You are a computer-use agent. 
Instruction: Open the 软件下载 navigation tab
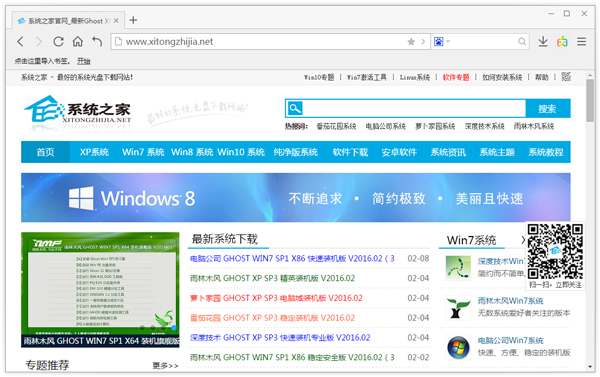(350, 152)
